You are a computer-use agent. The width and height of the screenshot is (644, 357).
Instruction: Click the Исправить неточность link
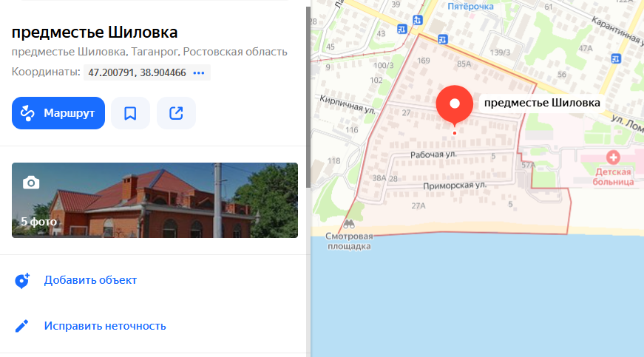pyautogui.click(x=105, y=326)
